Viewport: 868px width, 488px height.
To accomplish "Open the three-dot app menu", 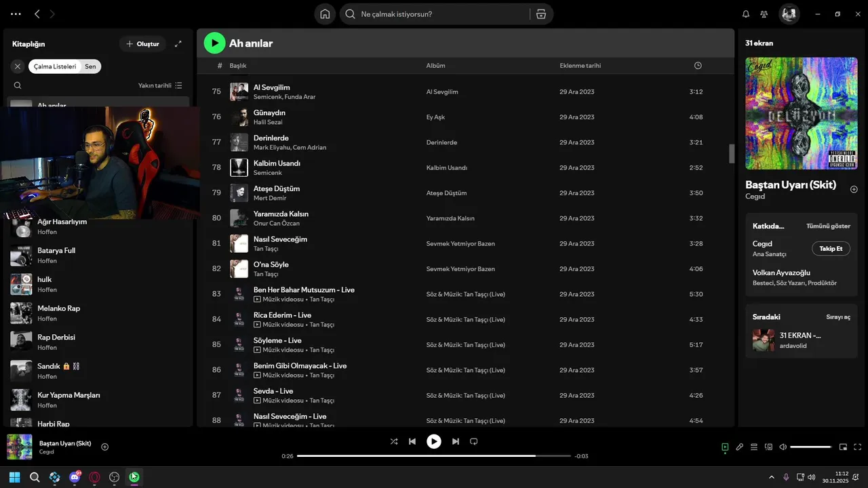I will [16, 14].
